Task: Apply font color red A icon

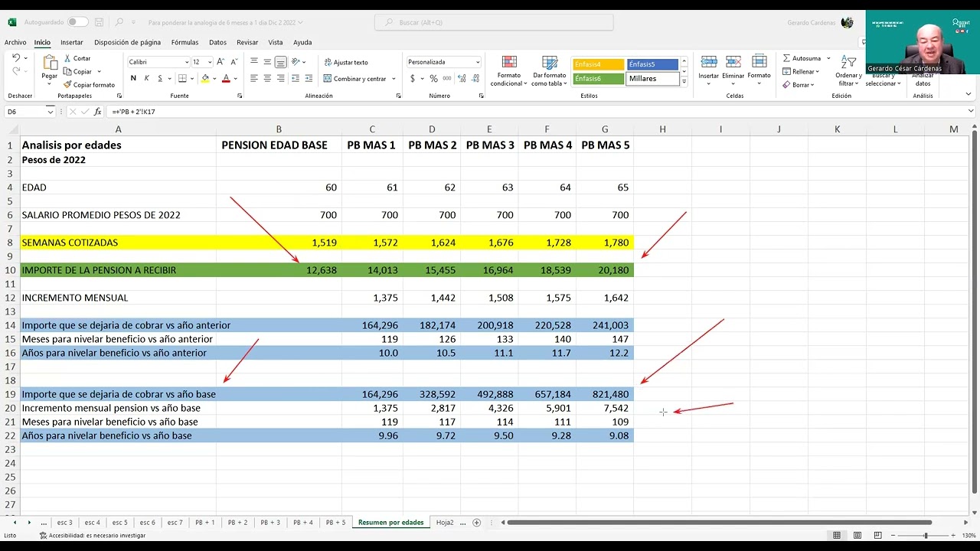Action: pyautogui.click(x=226, y=78)
